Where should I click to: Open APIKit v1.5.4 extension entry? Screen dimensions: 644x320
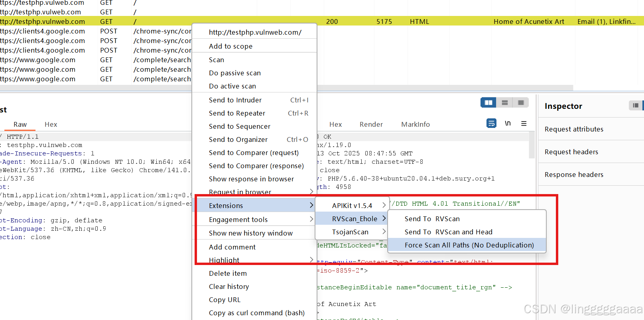[352, 205]
